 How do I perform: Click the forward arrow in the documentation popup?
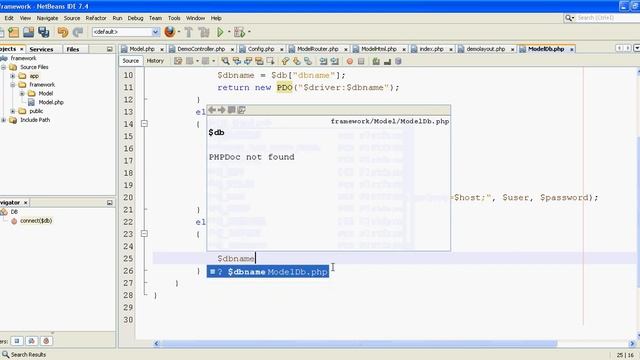(x=222, y=110)
